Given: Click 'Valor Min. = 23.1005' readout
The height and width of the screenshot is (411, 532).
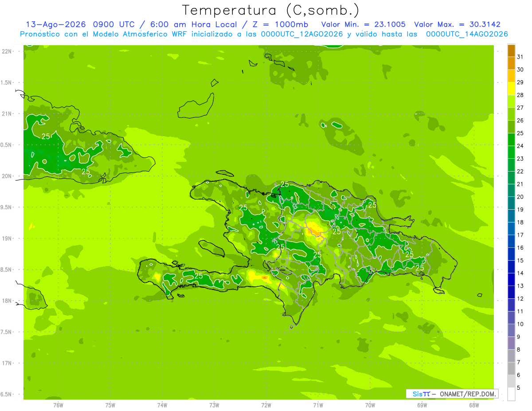Looking at the screenshot, I should 363,24.
